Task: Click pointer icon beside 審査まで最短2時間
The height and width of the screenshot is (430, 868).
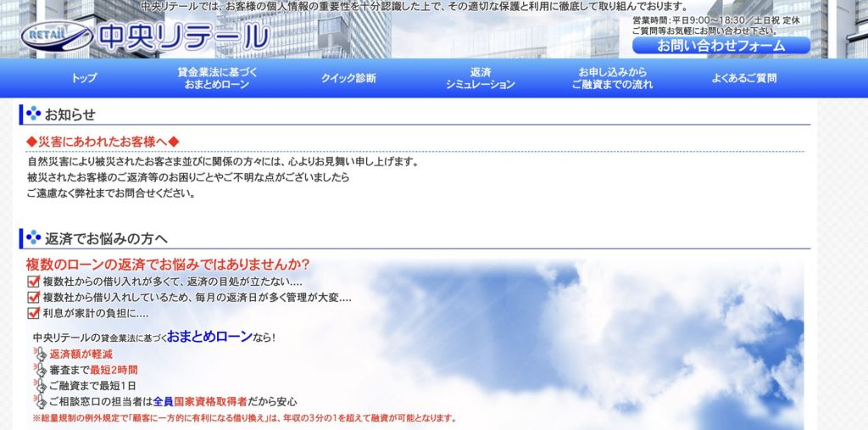Action: point(39,369)
